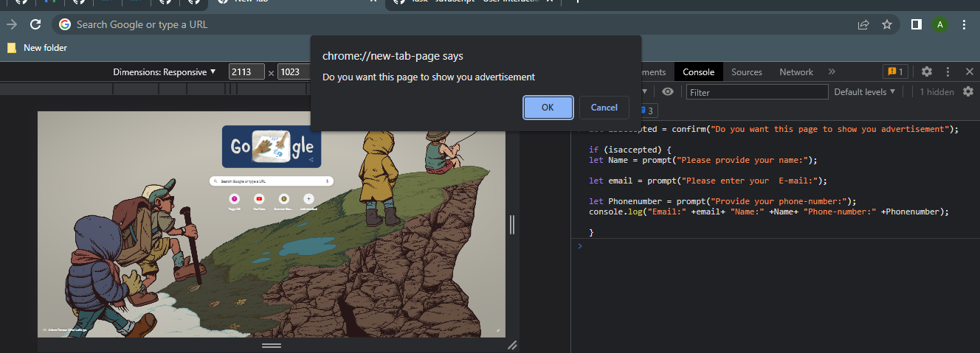Open the New folder bookmark
Viewport: 980px width, 353px height.
(37, 48)
